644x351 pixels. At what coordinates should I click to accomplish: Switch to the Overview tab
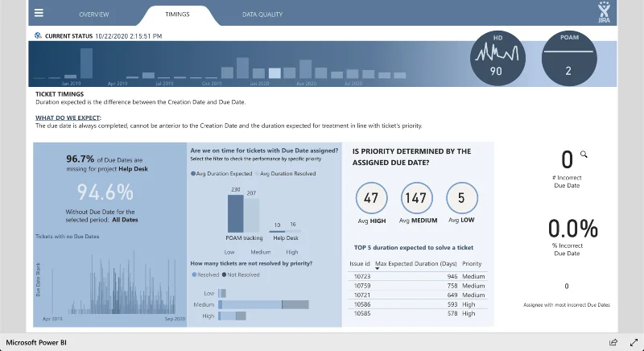pyautogui.click(x=94, y=14)
